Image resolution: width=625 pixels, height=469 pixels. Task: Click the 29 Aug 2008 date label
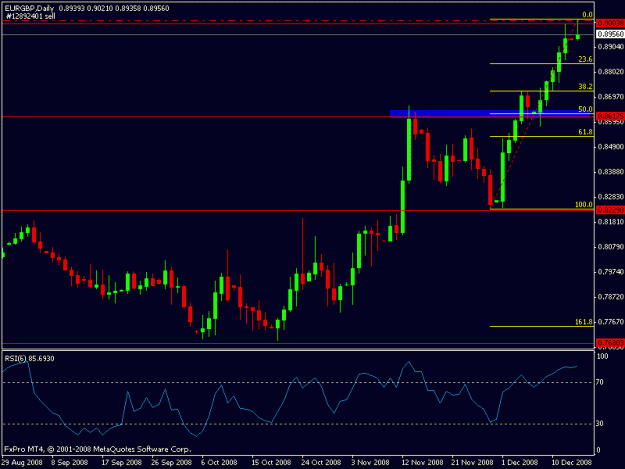(x=22, y=462)
